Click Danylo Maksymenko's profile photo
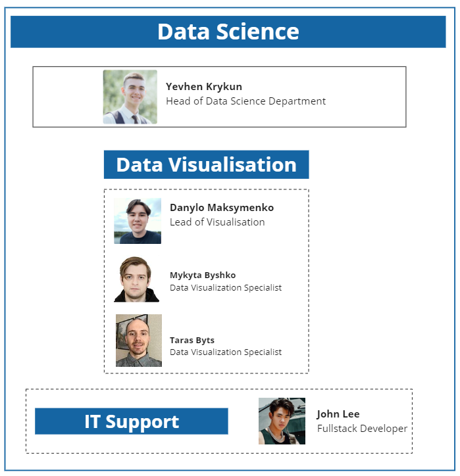Viewport: 460px width, 476px height. [138, 221]
